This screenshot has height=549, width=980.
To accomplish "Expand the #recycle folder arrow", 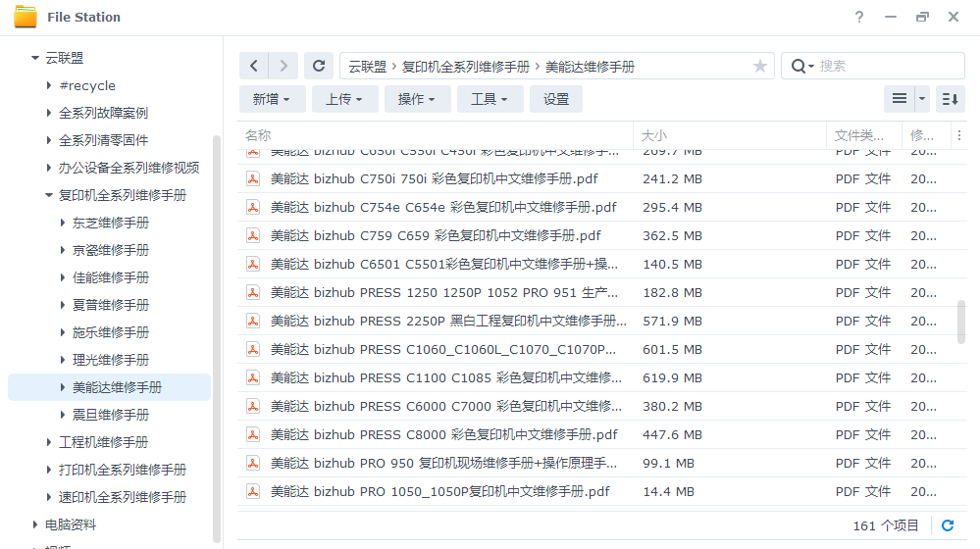I will [x=49, y=85].
